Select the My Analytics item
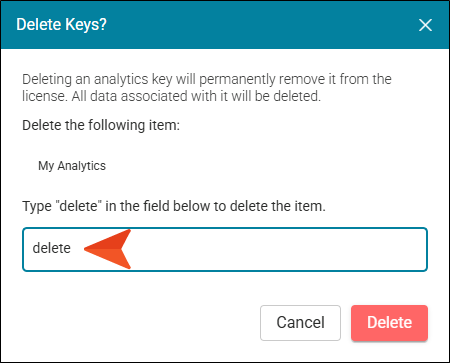Image resolution: width=450 pixels, height=363 pixels. click(x=72, y=166)
